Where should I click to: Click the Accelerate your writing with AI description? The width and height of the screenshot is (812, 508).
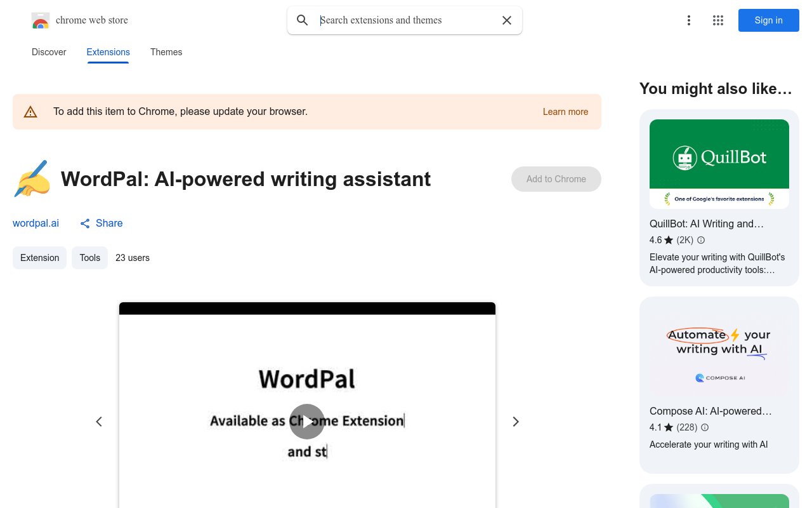[x=709, y=444]
